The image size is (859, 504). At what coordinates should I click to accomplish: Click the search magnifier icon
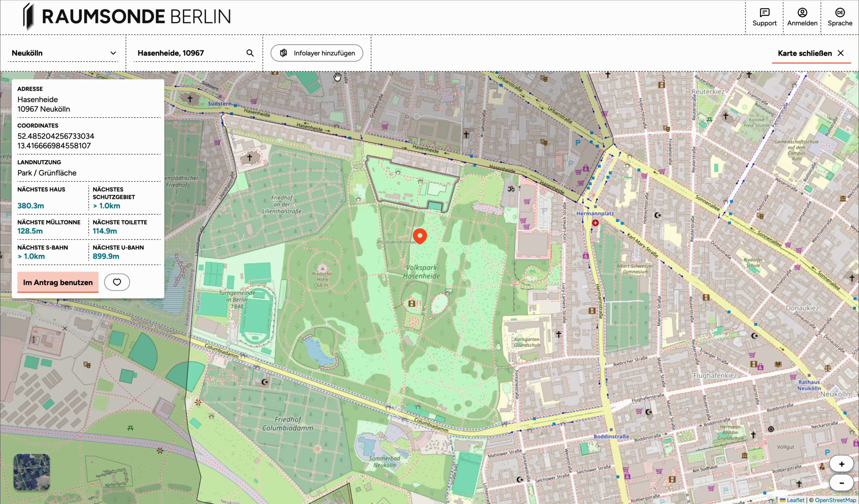tap(250, 53)
